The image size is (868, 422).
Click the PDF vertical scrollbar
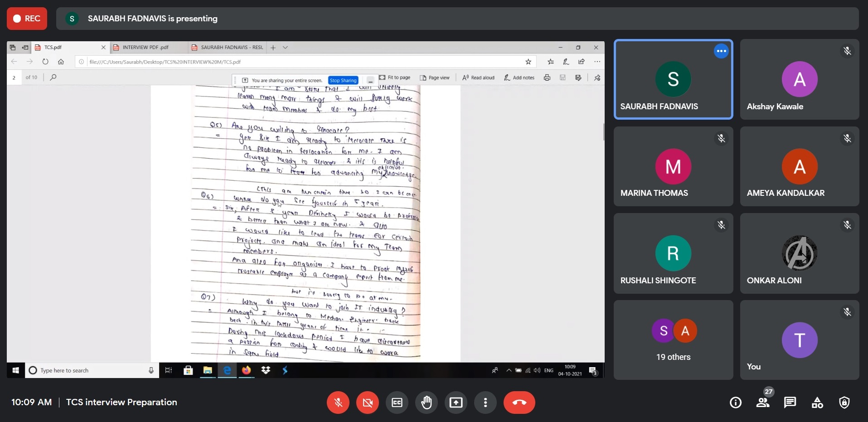[x=603, y=132]
